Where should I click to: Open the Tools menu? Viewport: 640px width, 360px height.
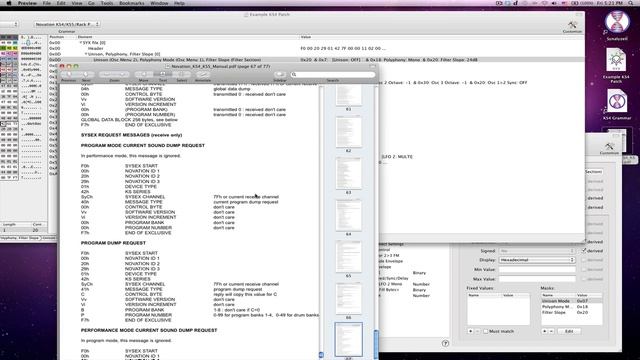[107, 3]
